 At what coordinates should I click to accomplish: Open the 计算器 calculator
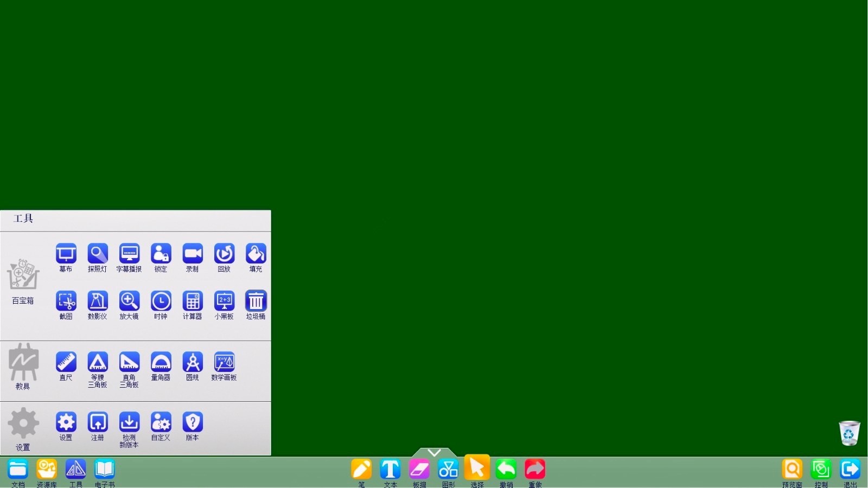[193, 301]
